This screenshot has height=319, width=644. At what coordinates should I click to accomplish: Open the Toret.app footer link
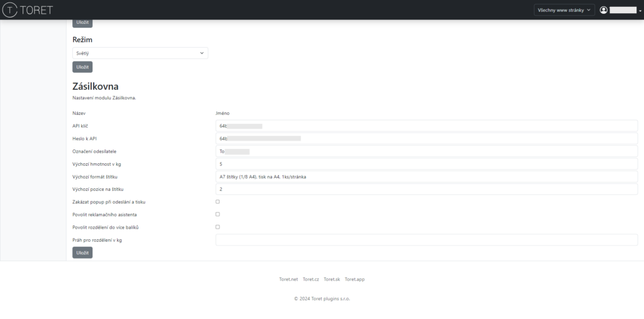pos(355,279)
